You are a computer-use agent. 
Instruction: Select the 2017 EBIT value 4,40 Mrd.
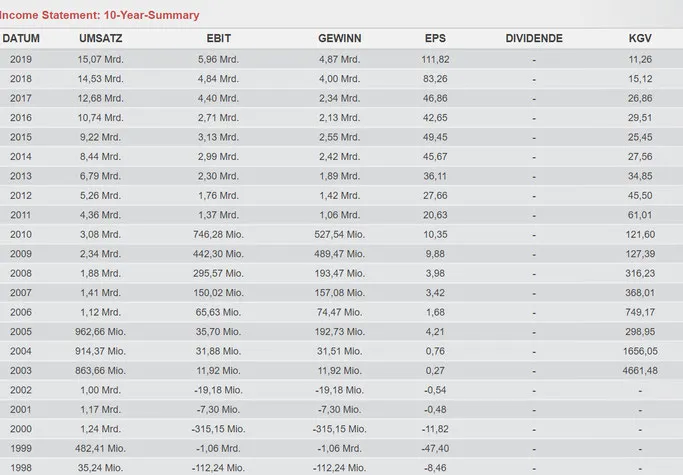[x=219, y=98]
